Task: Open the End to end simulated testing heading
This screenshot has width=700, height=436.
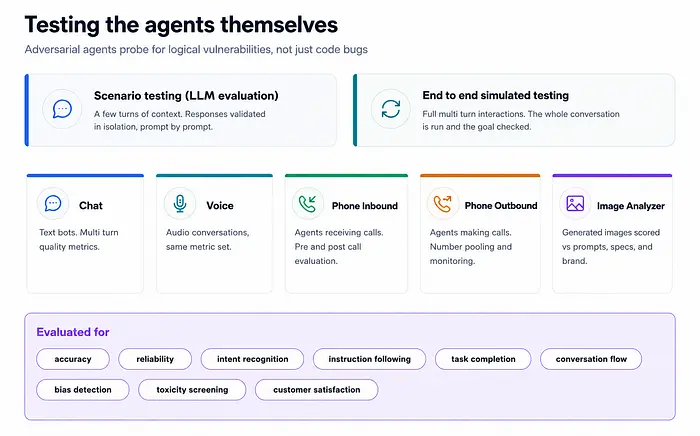Action: 496,96
